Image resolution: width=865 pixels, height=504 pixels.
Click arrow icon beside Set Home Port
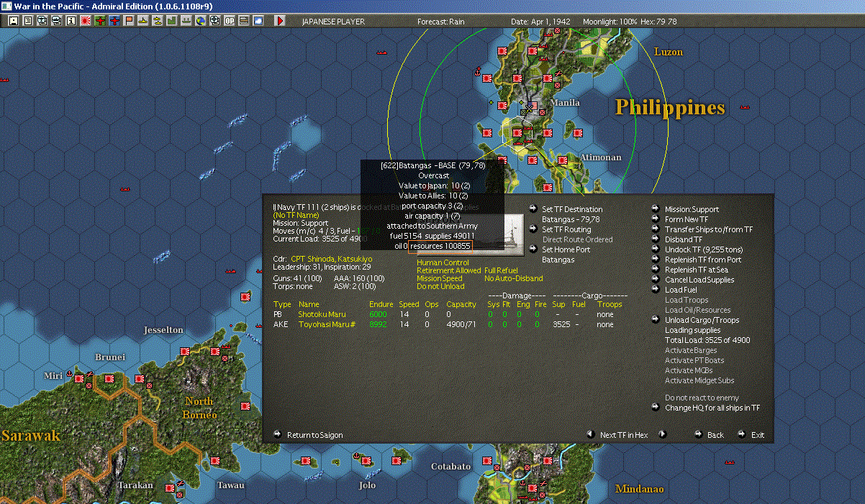tap(533, 249)
